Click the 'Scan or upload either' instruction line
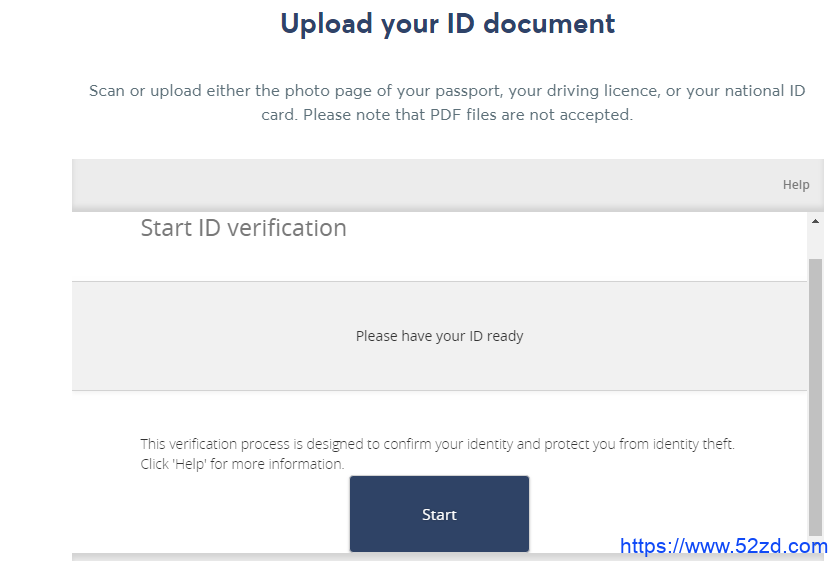The width and height of the screenshot is (837, 561). point(447,91)
